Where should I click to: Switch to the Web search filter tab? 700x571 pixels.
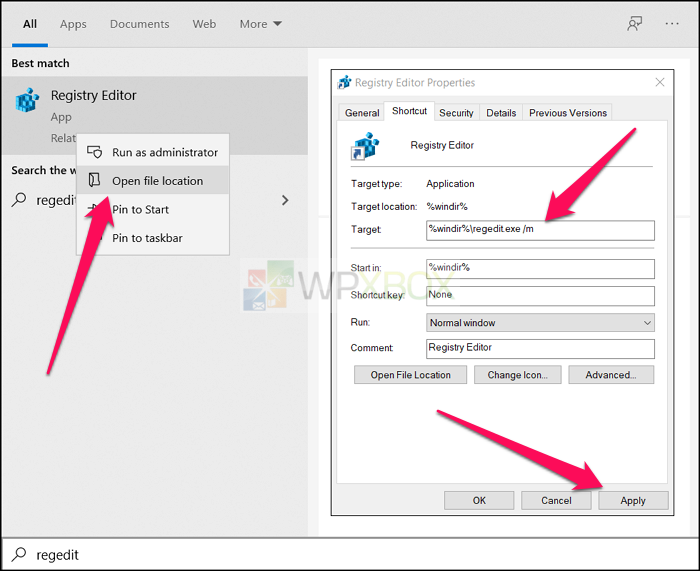(204, 24)
